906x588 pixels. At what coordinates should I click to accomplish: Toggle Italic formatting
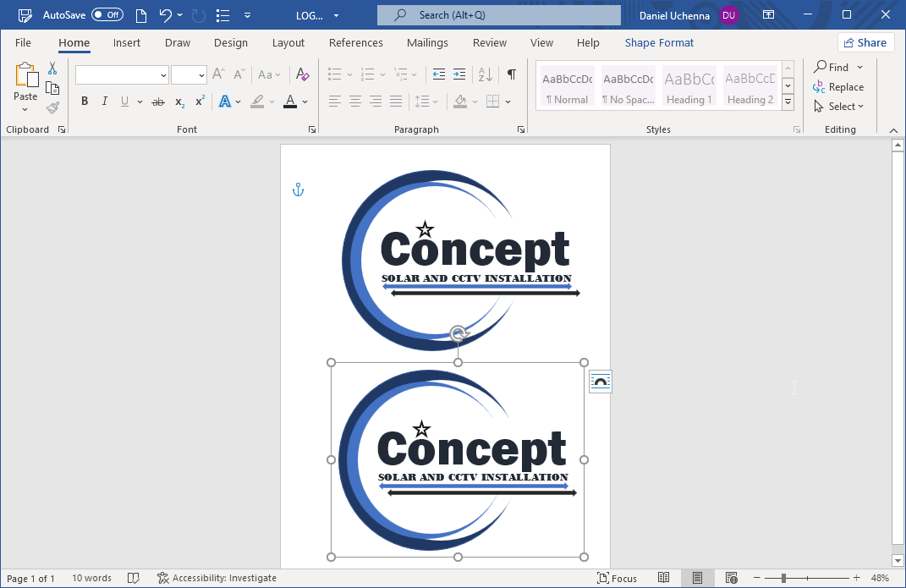coord(105,102)
